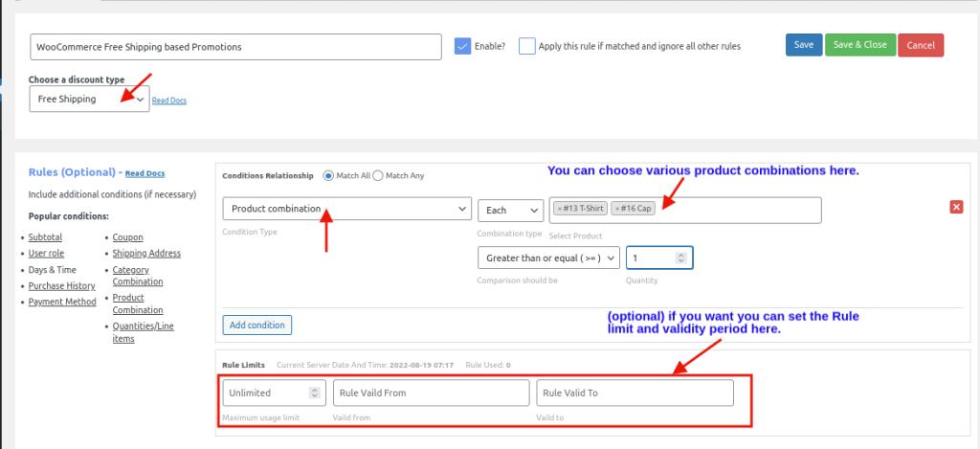The width and height of the screenshot is (980, 449).
Task: Click the Save button
Action: (803, 45)
